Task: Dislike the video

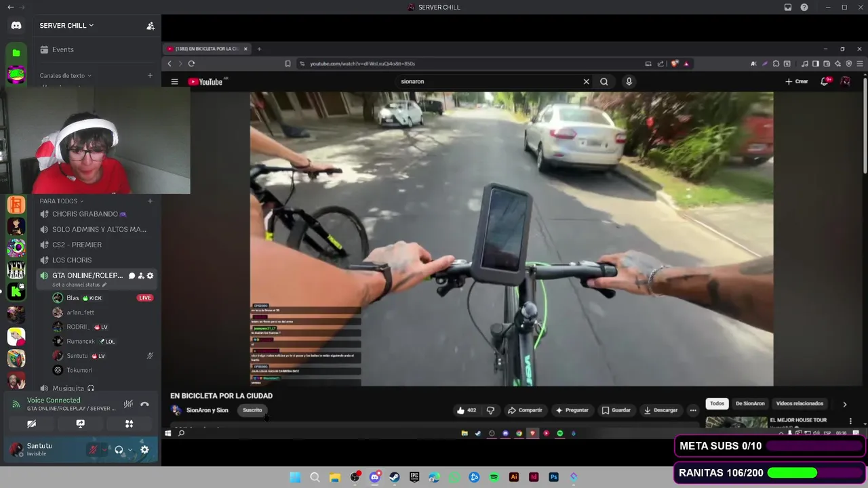Action: [490, 410]
